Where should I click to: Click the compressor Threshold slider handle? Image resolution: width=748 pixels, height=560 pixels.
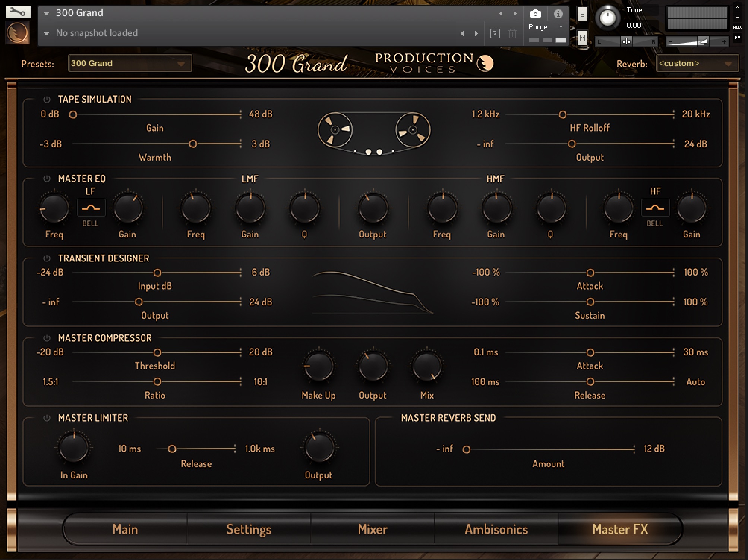[x=157, y=353]
